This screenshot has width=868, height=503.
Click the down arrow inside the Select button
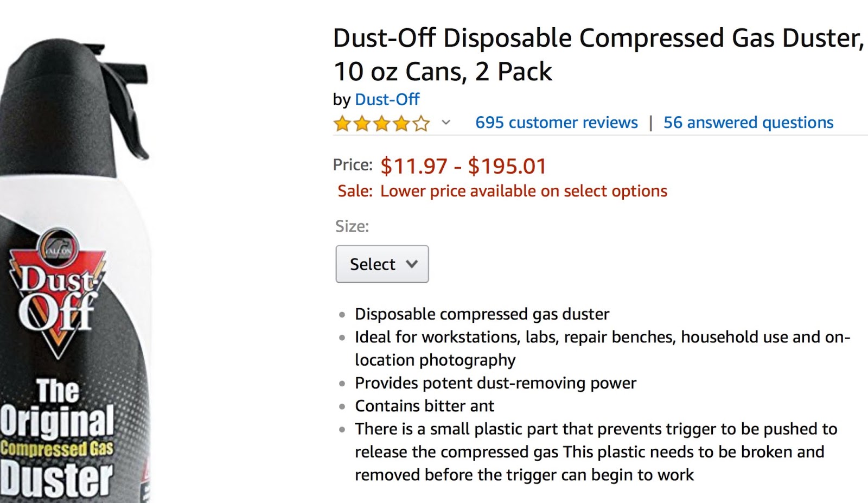[x=412, y=264]
